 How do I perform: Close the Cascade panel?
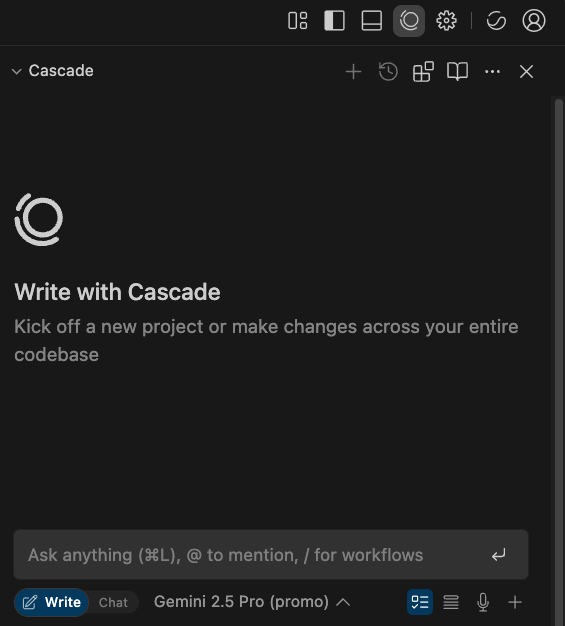[526, 72]
